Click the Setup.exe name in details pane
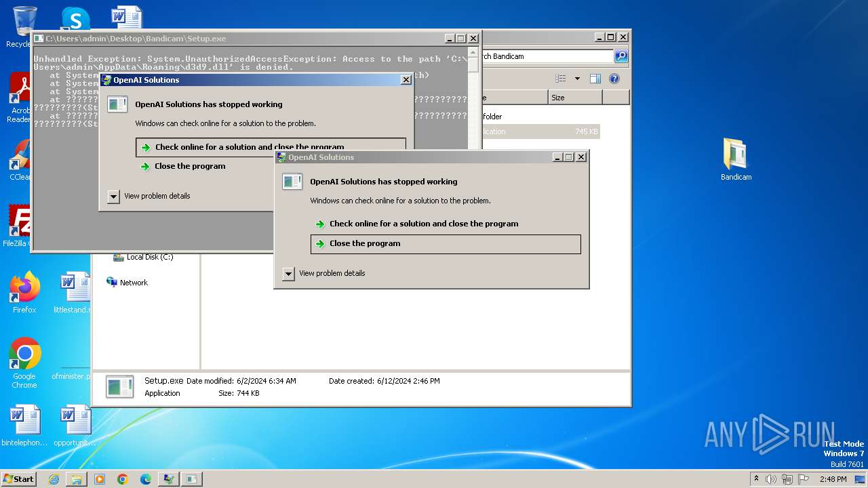The width and height of the screenshot is (868, 488). (164, 381)
